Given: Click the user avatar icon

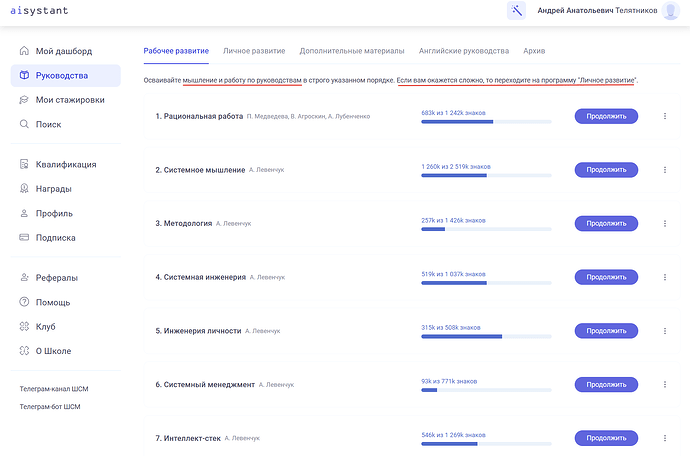Looking at the screenshot, I should click(671, 11).
